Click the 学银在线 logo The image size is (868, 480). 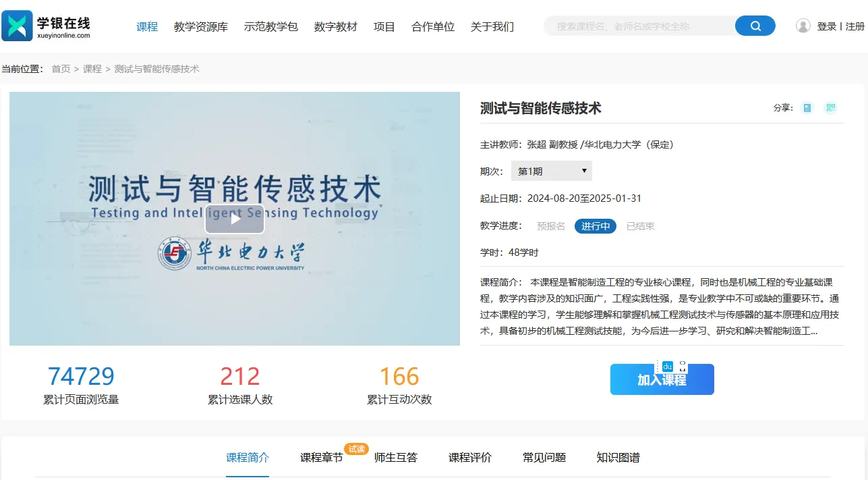[x=46, y=26]
